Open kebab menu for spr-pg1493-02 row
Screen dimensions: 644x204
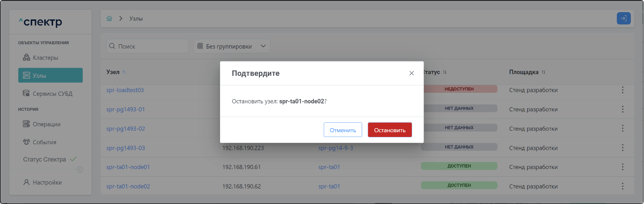(622, 128)
